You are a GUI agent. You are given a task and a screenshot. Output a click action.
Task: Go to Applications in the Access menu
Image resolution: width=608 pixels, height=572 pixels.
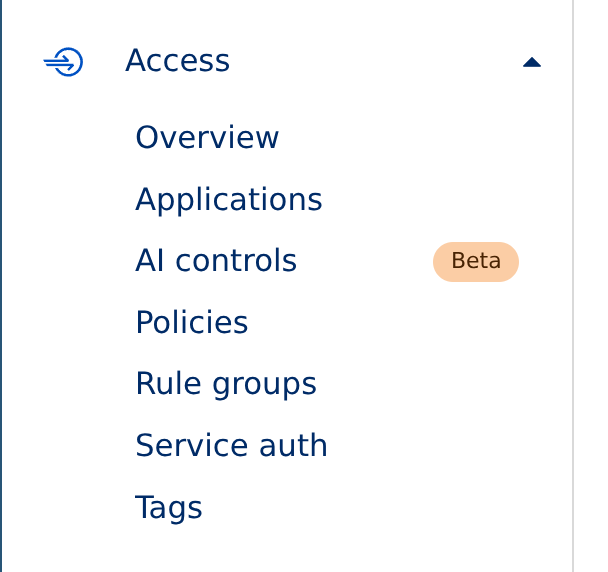[x=228, y=200]
